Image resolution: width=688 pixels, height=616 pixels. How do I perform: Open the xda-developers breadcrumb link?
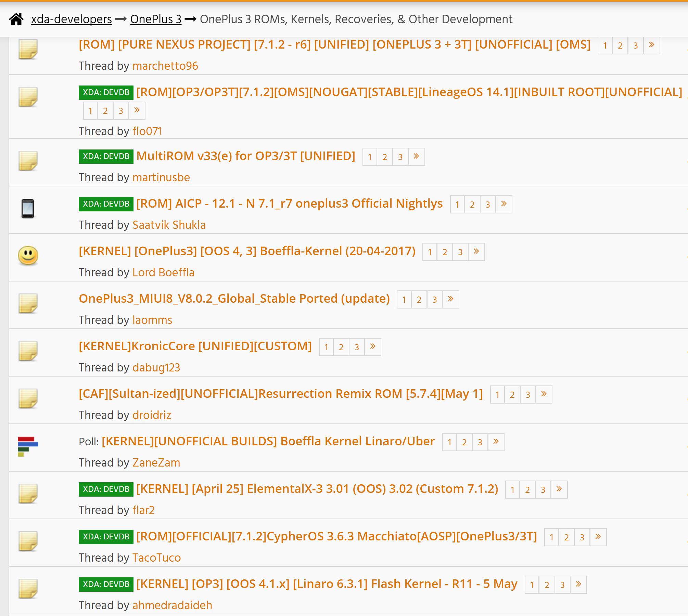tap(71, 19)
